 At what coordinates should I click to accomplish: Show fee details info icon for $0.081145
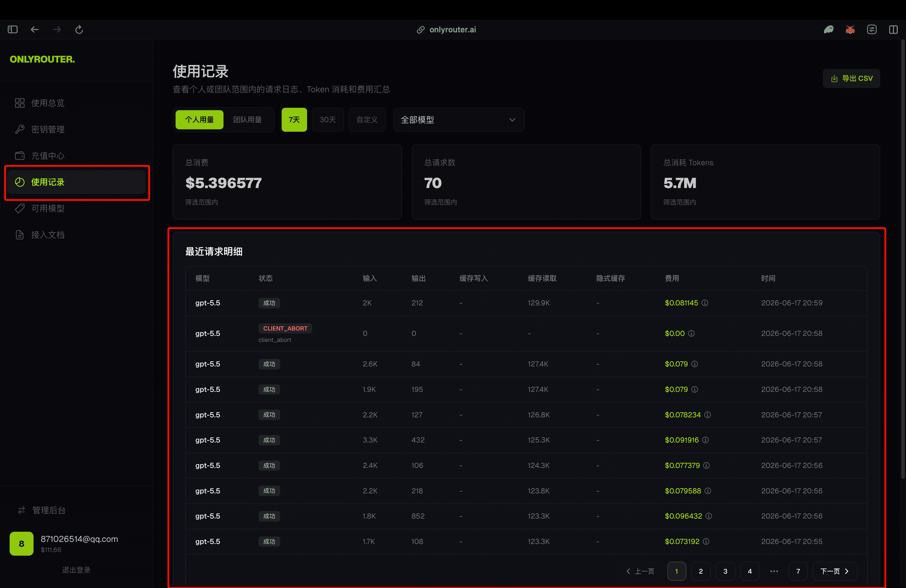705,303
